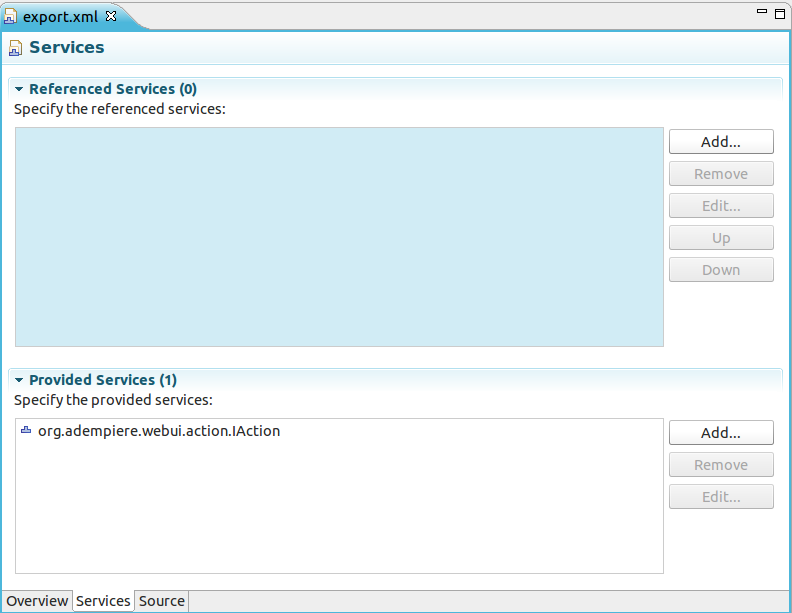
Task: Close the export.xml editor tab
Action: point(111,16)
